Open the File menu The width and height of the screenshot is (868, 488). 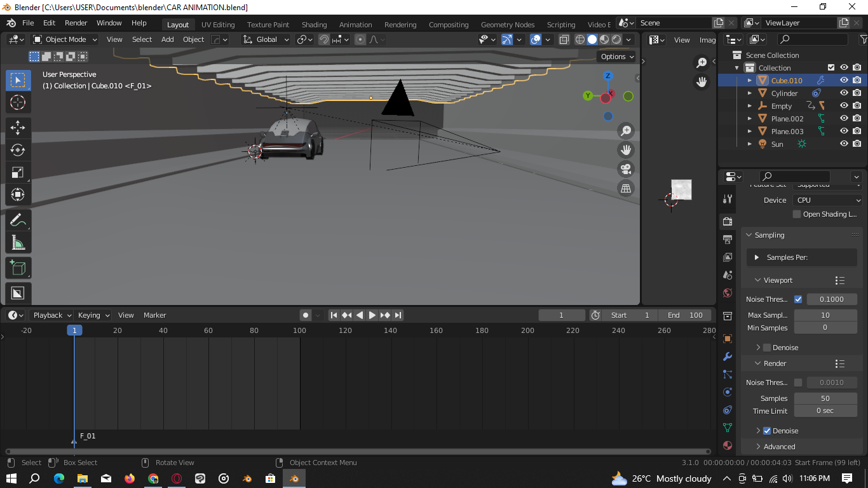[28, 23]
